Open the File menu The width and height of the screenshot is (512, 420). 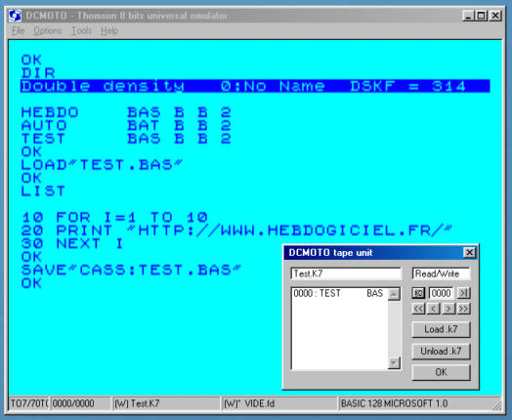click(19, 31)
